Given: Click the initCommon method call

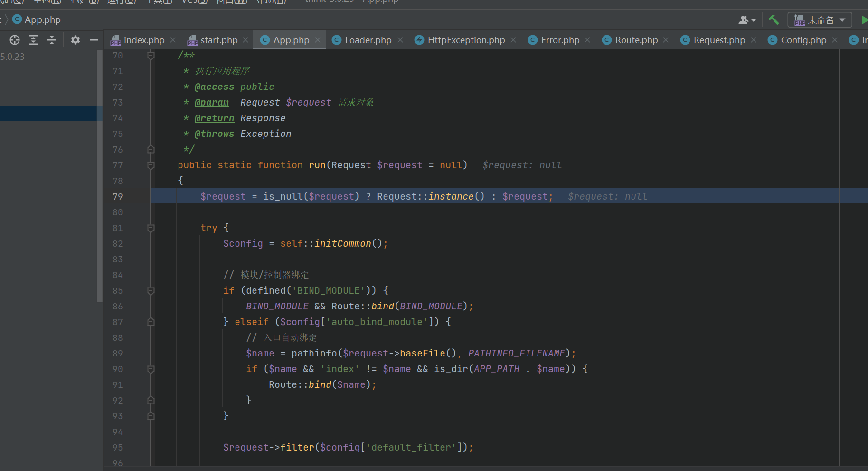Looking at the screenshot, I should (x=343, y=243).
